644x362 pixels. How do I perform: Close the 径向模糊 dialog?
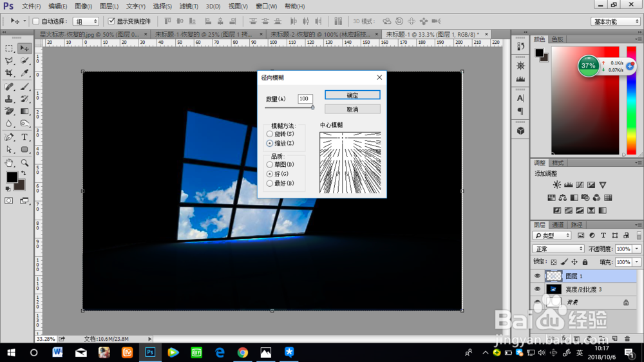point(379,77)
